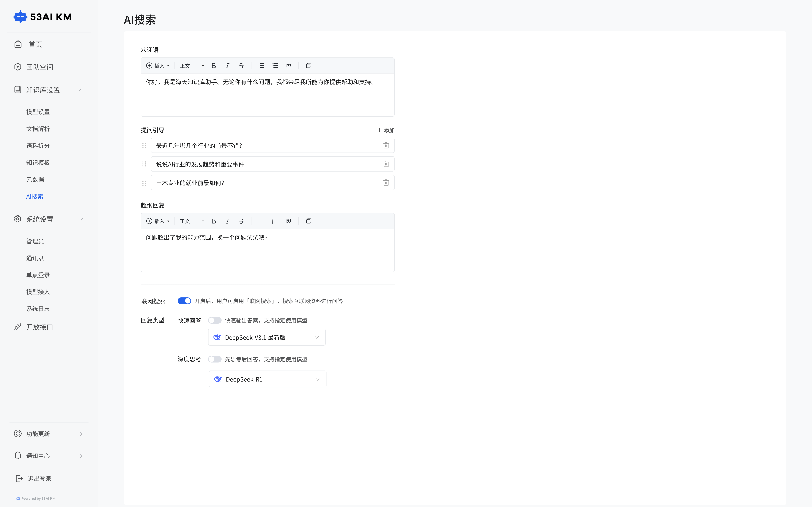This screenshot has height=507, width=812.
Task: Click drag handle beside 最近几年哪几个行业 prompt
Action: 144,145
